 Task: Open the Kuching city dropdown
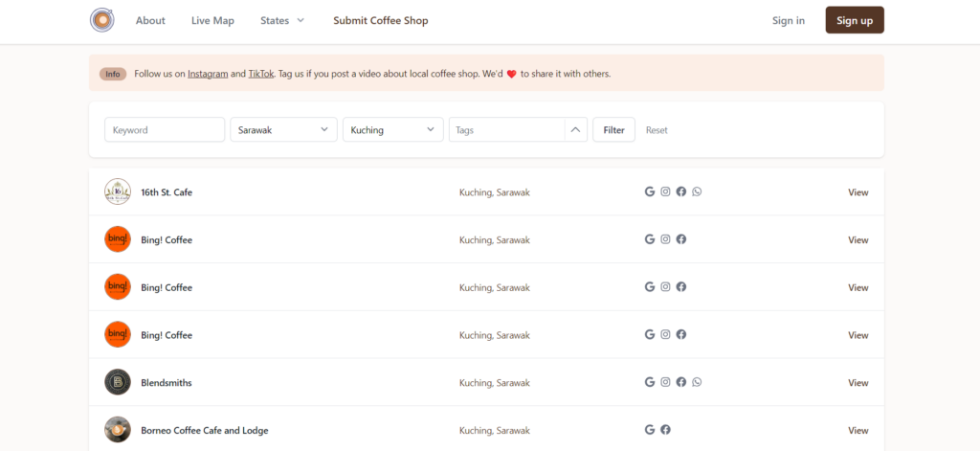click(392, 129)
